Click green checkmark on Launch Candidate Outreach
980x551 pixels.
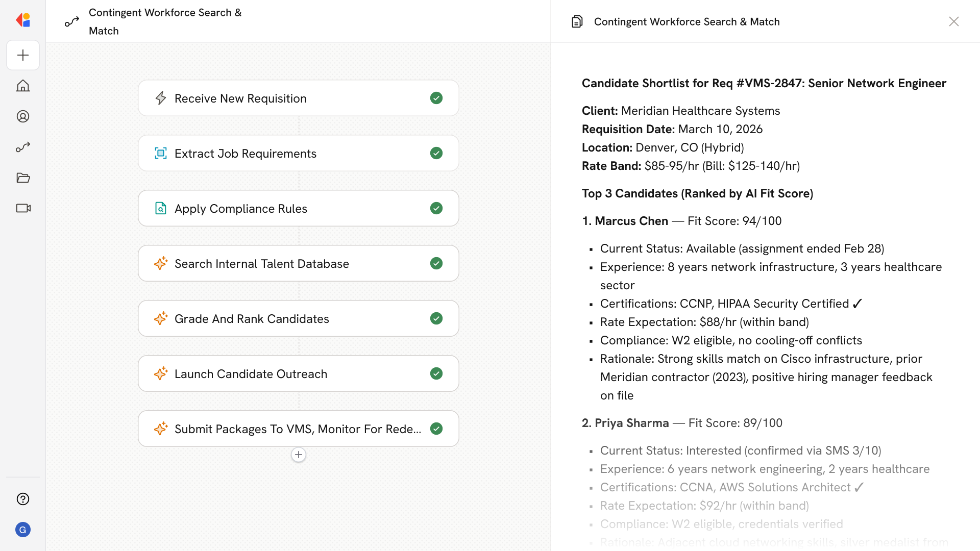point(436,373)
